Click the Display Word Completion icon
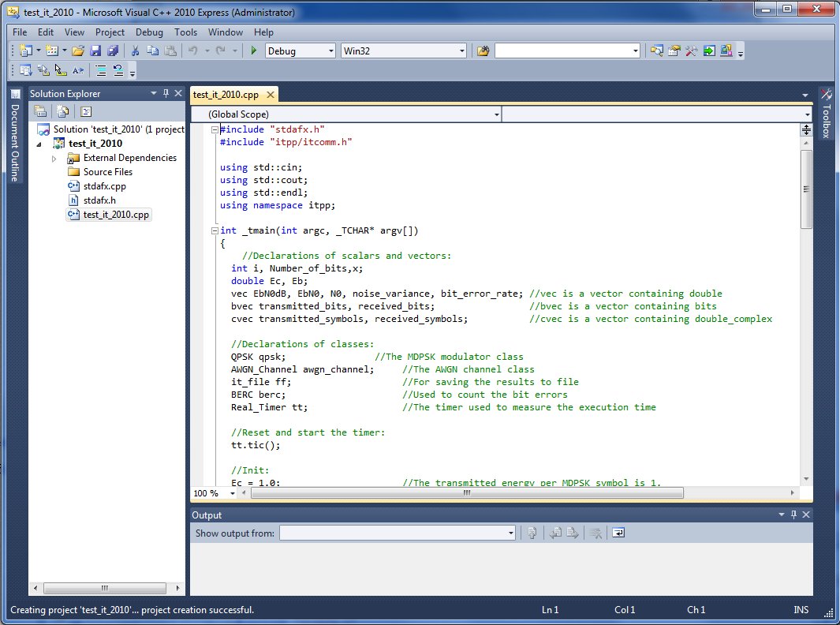This screenshot has height=625, width=840. pyautogui.click(x=78, y=70)
